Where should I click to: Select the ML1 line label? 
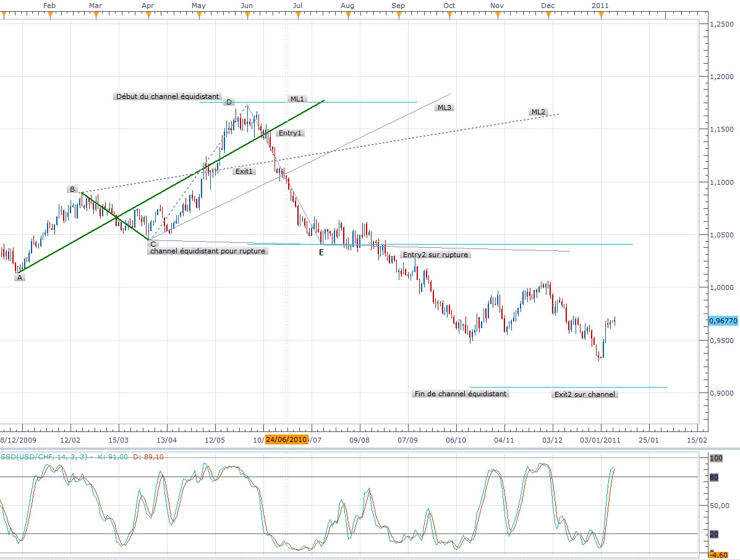click(297, 99)
